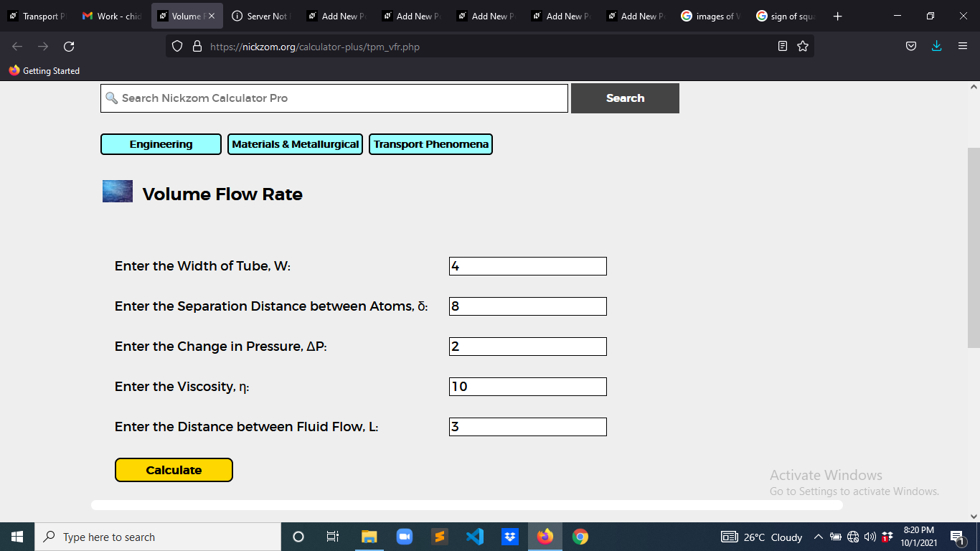
Task: Reload the page with the refresh icon
Action: (69, 47)
